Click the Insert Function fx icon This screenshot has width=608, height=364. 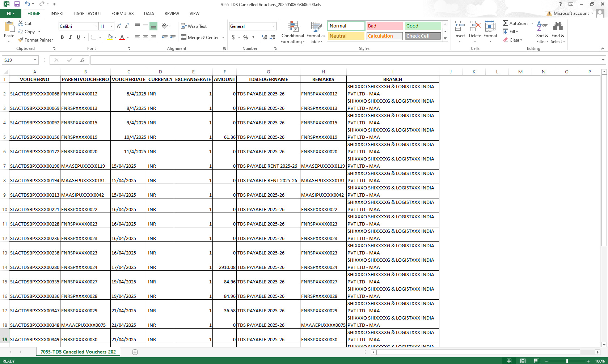point(82,60)
